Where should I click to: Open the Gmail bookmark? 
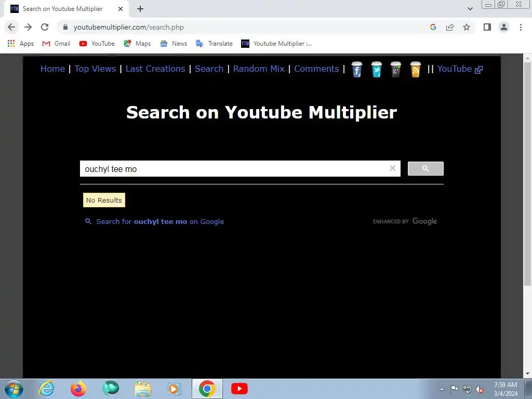point(56,44)
